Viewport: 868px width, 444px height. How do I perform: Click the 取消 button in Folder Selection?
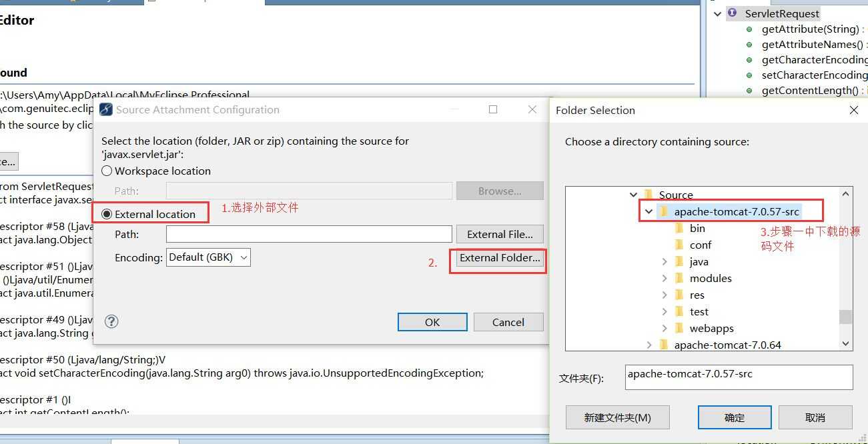coord(815,417)
